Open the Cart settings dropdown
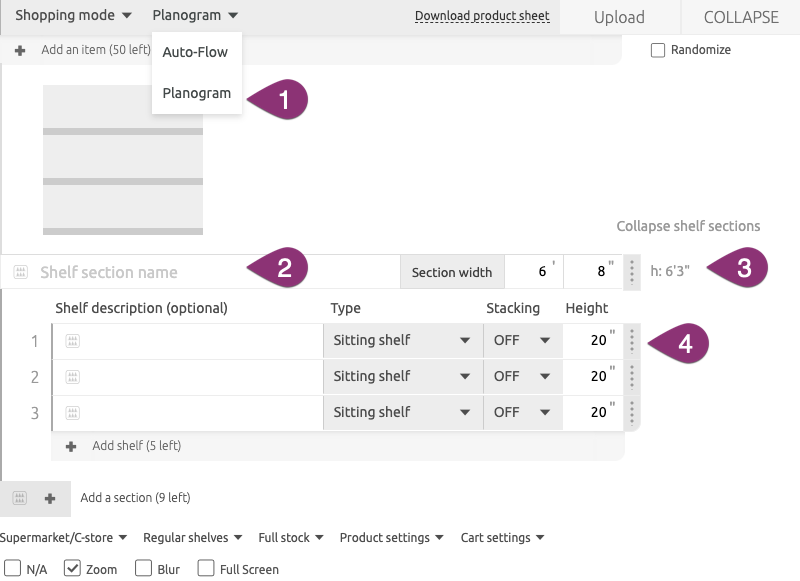The width and height of the screenshot is (800, 581). pyautogui.click(x=503, y=538)
